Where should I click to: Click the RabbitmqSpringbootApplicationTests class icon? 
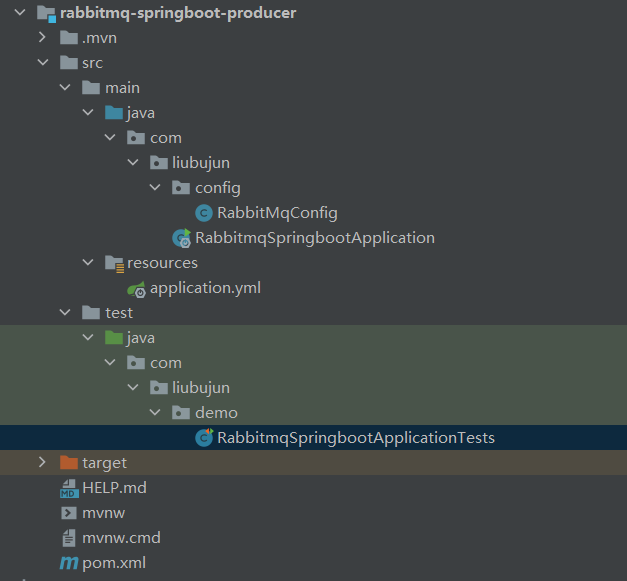[x=204, y=437]
